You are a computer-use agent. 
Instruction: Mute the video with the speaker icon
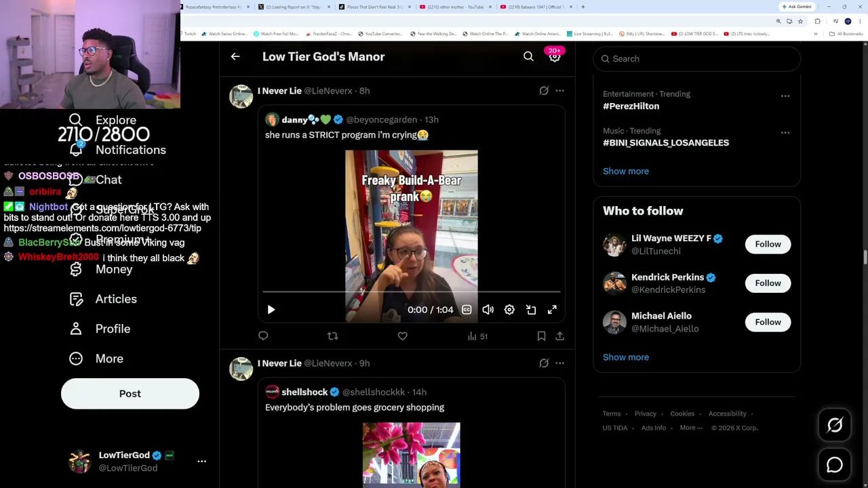pos(488,310)
